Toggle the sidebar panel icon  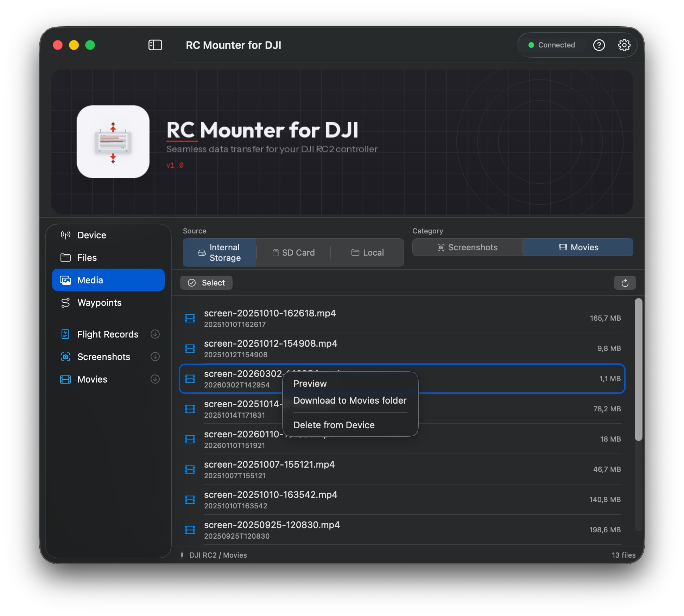point(155,45)
